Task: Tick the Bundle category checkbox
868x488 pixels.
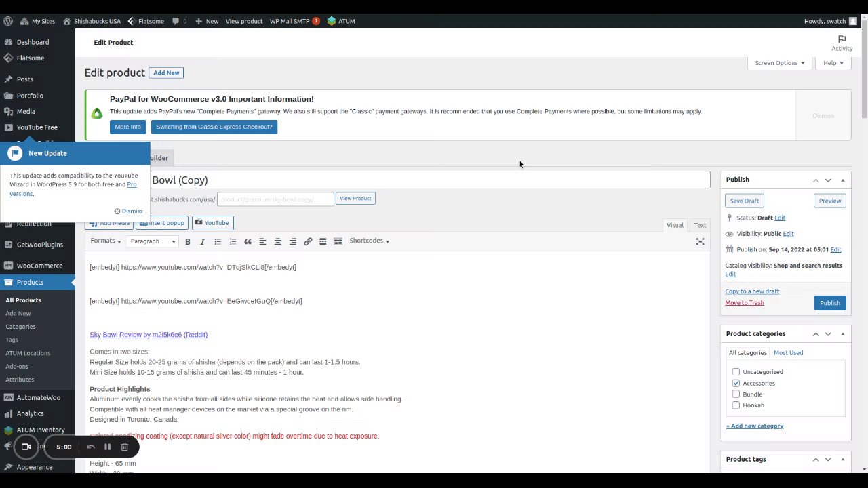Action: [x=736, y=394]
